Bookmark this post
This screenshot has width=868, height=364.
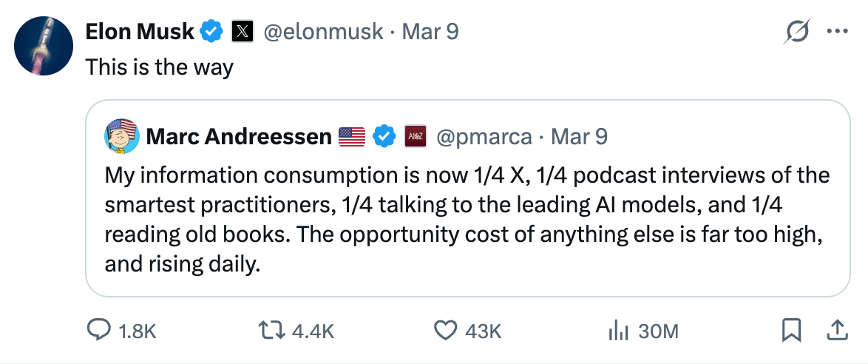[x=791, y=330]
